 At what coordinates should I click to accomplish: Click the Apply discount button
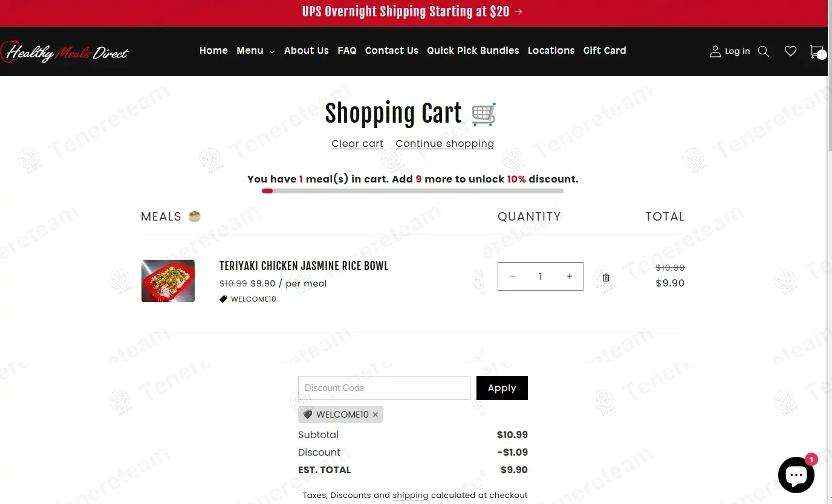click(502, 388)
